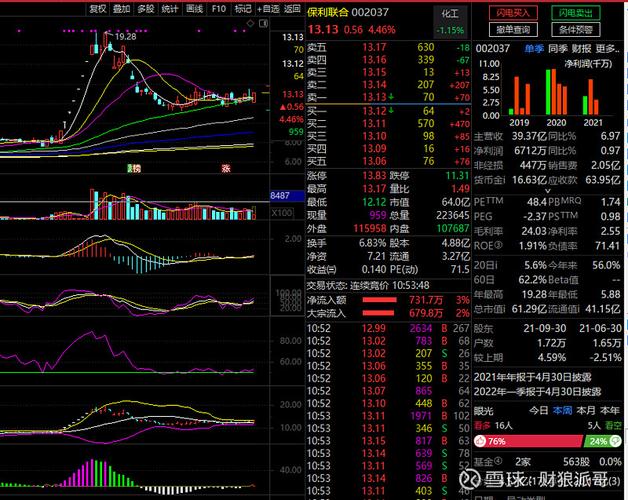Open 撤单查询 order cancel query
This screenshot has width=628, height=500.
(513, 29)
